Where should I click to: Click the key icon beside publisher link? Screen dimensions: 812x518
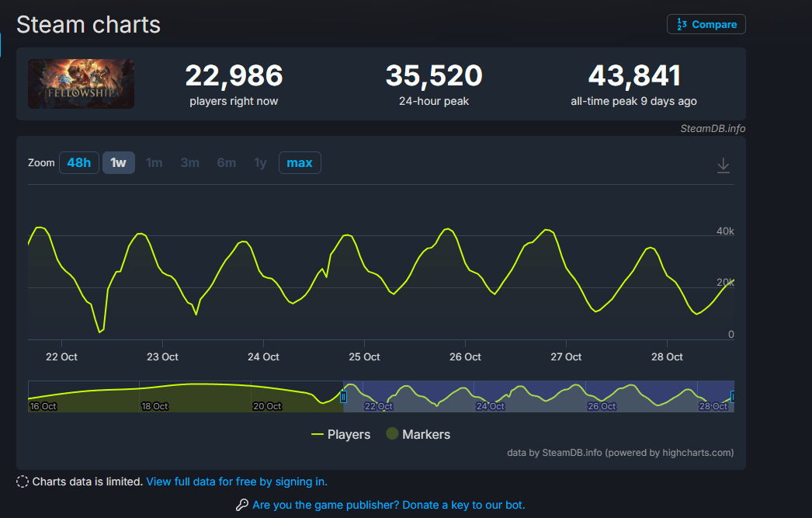click(242, 505)
